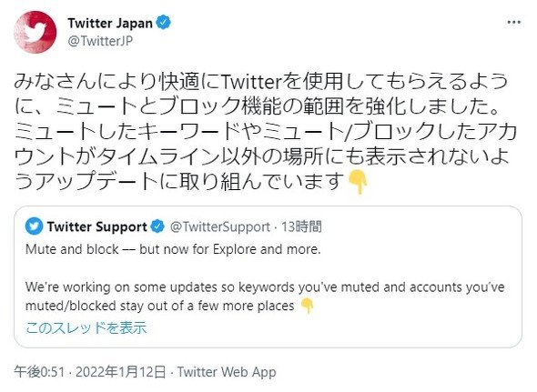537x392 pixels.
Task: Open Twitter Japan profile avatar
Action: 35,32
